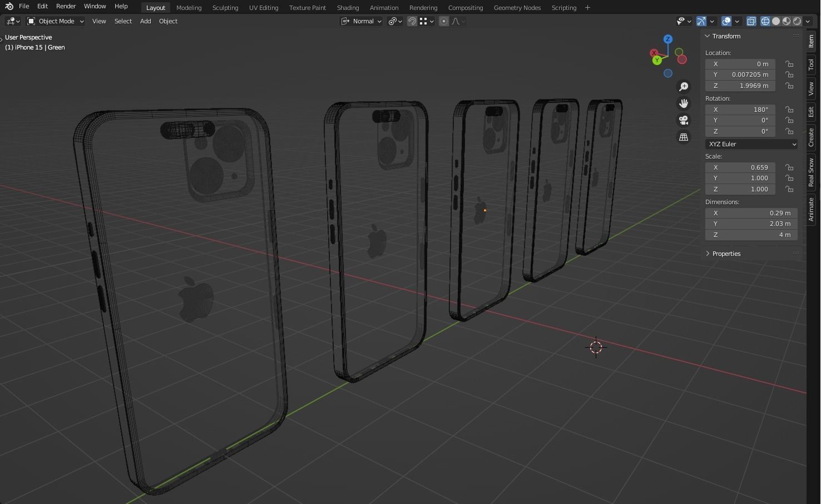Open the File menu
This screenshot has height=504, width=821.
(x=24, y=6)
